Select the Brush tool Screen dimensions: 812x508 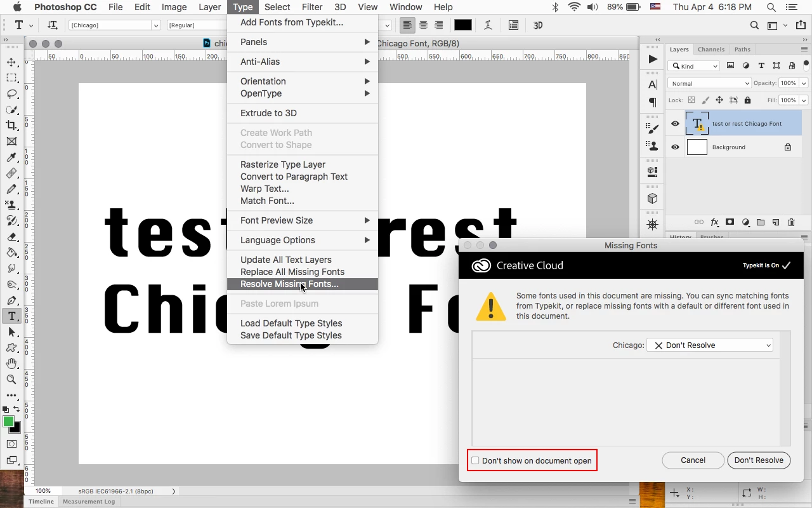[x=11, y=189]
